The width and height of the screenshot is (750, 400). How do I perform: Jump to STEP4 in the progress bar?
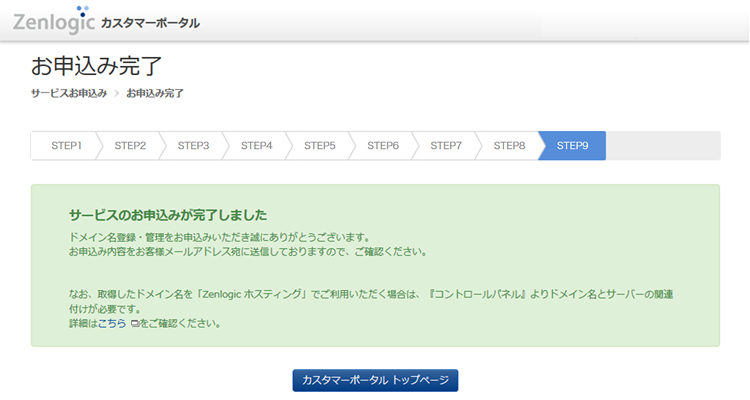click(x=256, y=146)
